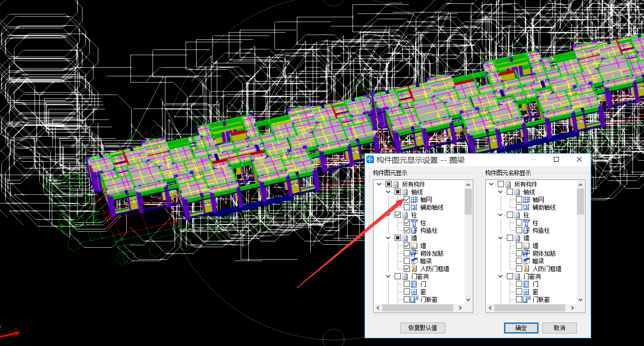Click vertical scrollbar thumb of 构件图元显示 tree
This screenshot has height=346, width=644.
pos(468,202)
